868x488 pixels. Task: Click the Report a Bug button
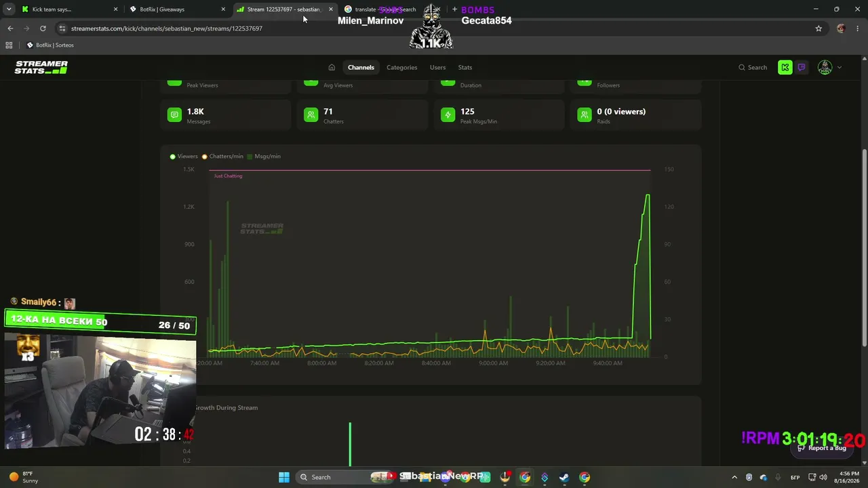(x=822, y=448)
